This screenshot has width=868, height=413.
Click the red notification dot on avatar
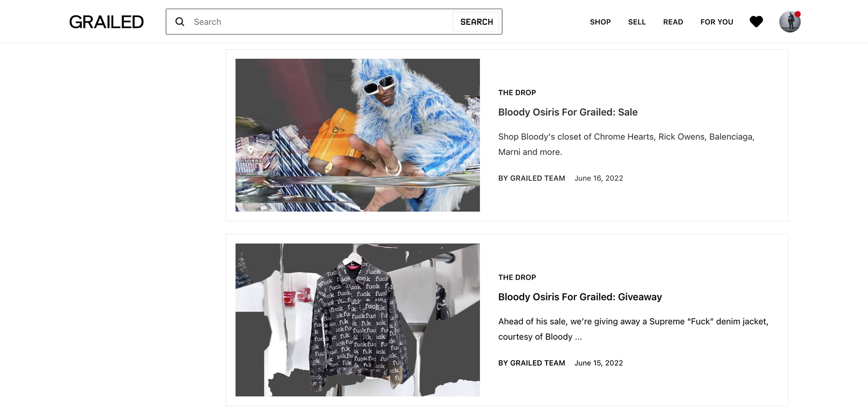click(797, 14)
